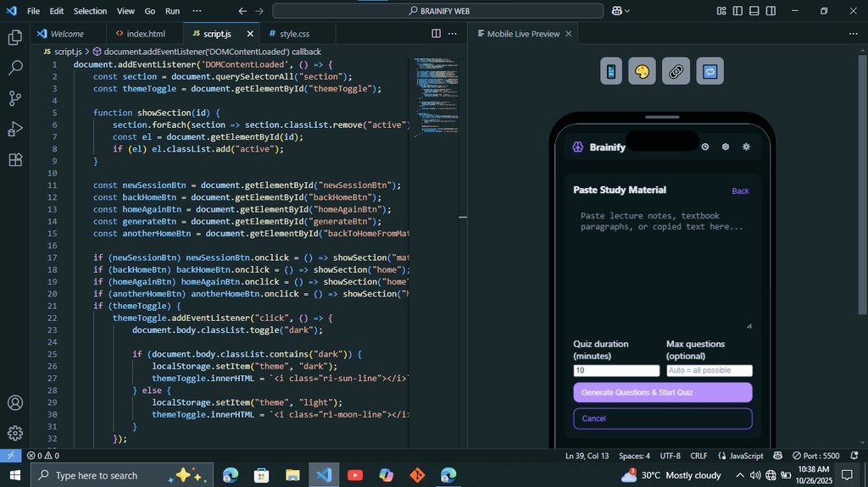The width and height of the screenshot is (868, 487).
Task: Open the remote window indicator
Action: click(10, 456)
